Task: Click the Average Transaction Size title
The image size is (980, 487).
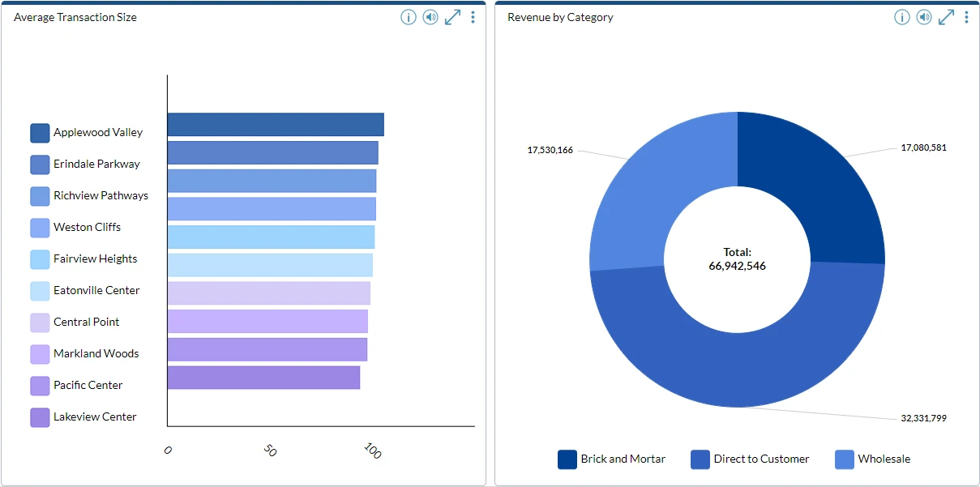Action: pyautogui.click(x=75, y=17)
